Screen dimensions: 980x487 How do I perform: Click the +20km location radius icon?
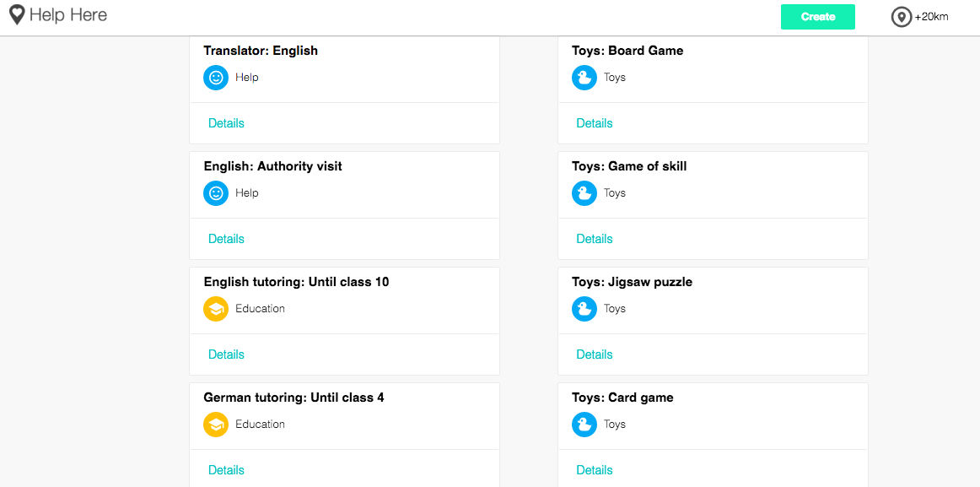coord(901,17)
